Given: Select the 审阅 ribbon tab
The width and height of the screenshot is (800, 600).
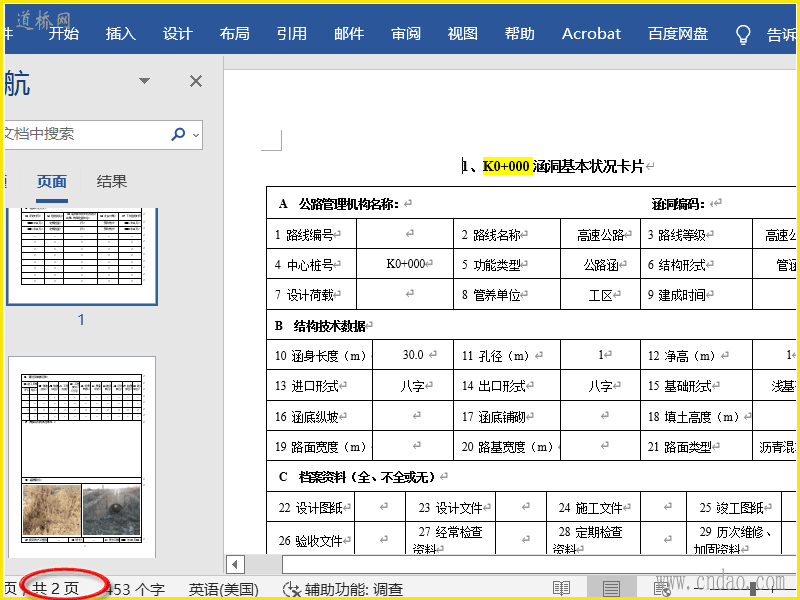Looking at the screenshot, I should click(x=406, y=34).
